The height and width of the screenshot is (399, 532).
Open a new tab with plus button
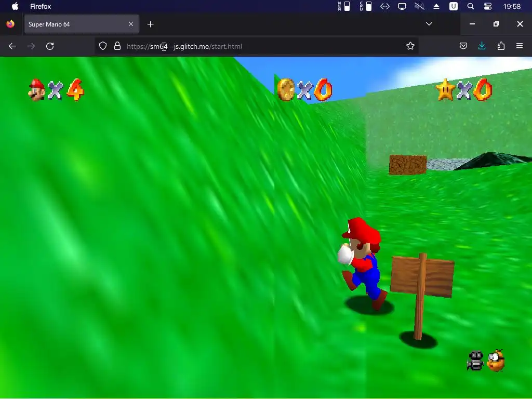tap(150, 24)
